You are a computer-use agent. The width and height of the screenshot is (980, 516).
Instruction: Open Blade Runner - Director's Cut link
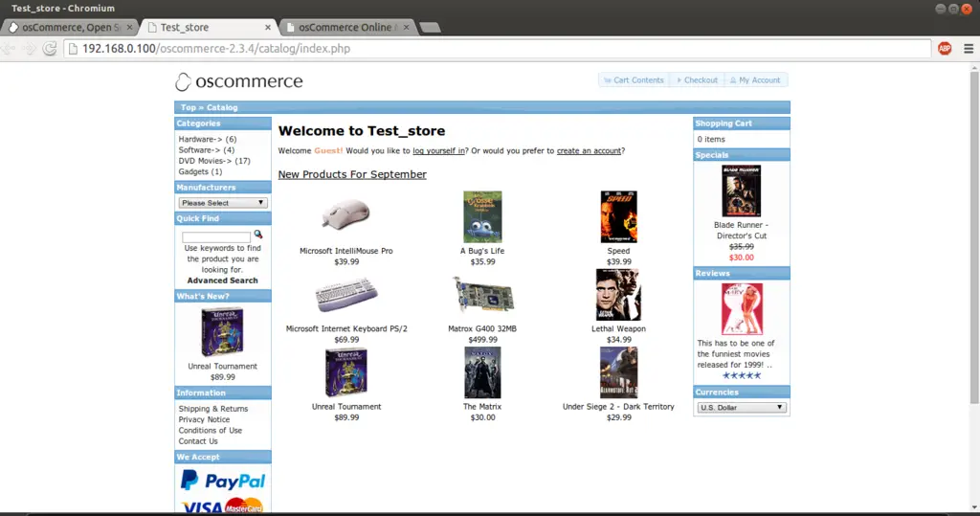[x=742, y=230]
